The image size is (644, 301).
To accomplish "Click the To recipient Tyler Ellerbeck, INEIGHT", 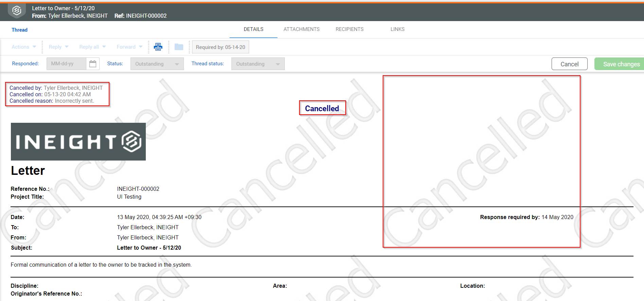I will pyautogui.click(x=147, y=227).
